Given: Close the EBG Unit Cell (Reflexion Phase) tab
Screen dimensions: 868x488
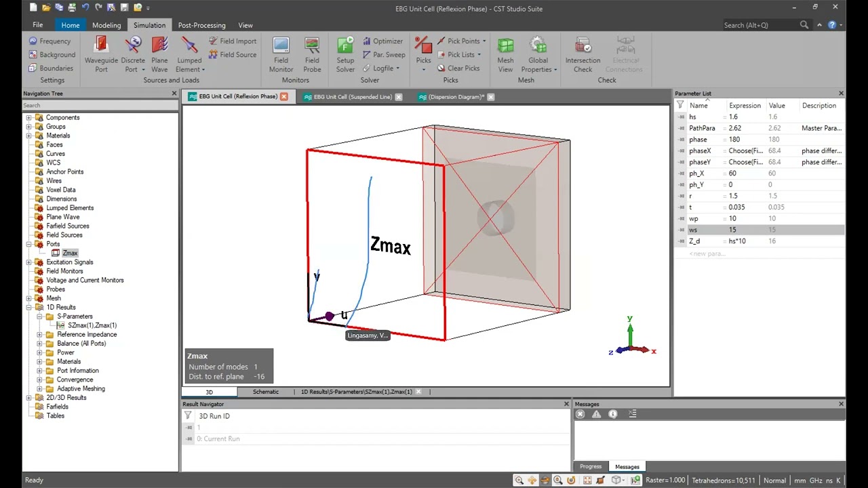Looking at the screenshot, I should pos(284,97).
